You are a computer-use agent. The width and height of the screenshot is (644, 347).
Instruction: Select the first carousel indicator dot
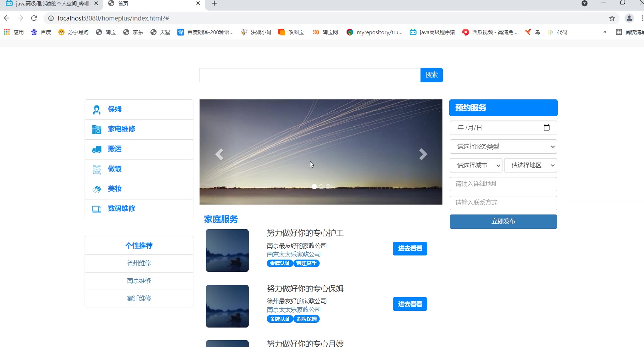(314, 186)
